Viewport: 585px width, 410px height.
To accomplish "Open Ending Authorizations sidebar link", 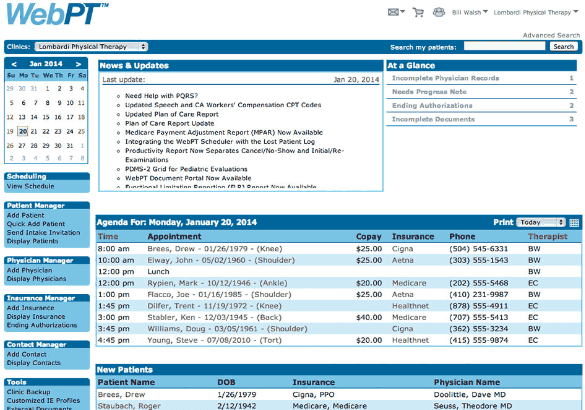I will (x=41, y=325).
